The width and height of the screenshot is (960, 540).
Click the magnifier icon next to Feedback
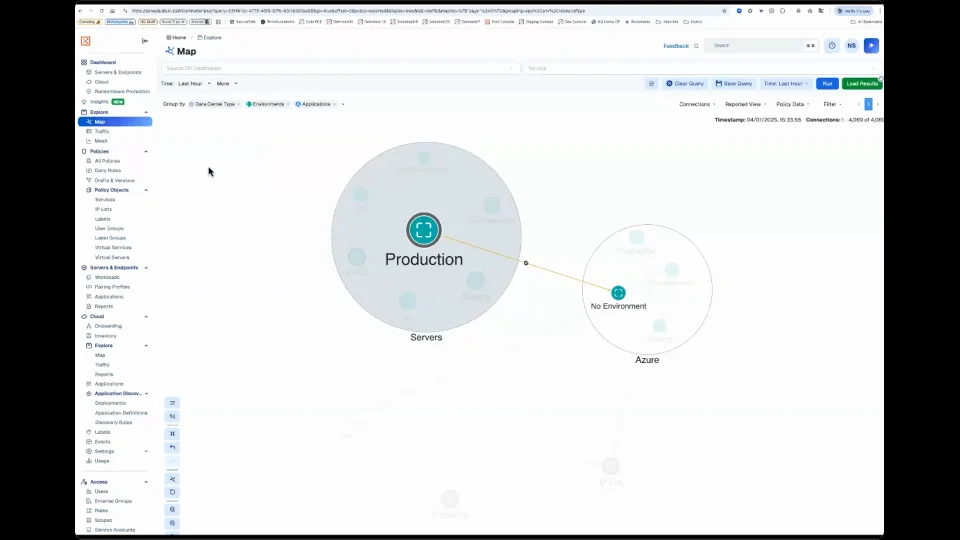(696, 46)
